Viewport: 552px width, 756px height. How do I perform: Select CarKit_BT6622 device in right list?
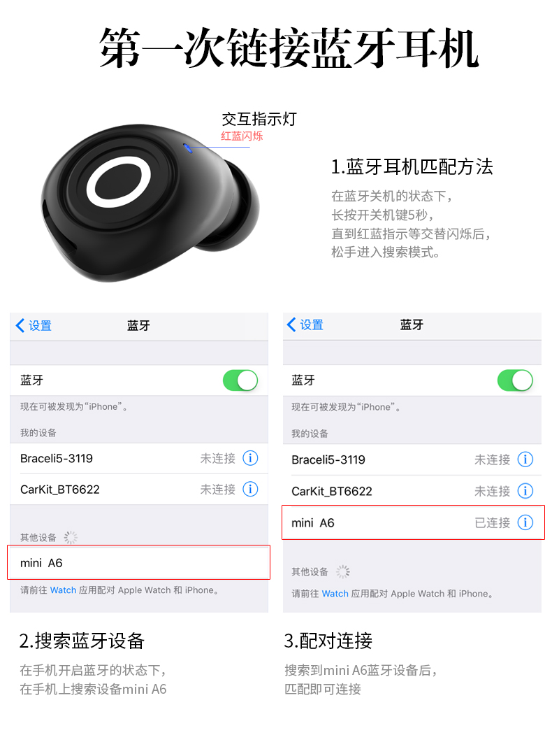click(412, 491)
